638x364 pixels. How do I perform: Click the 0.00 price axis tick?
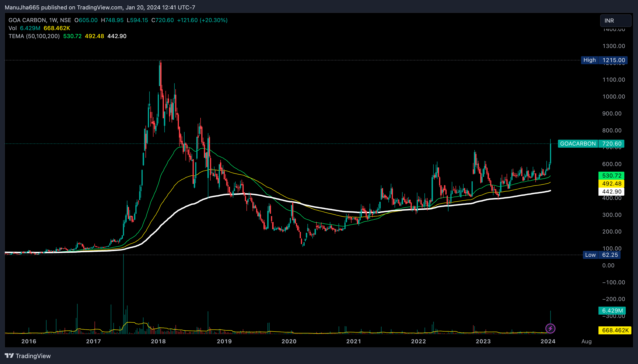[608, 265]
